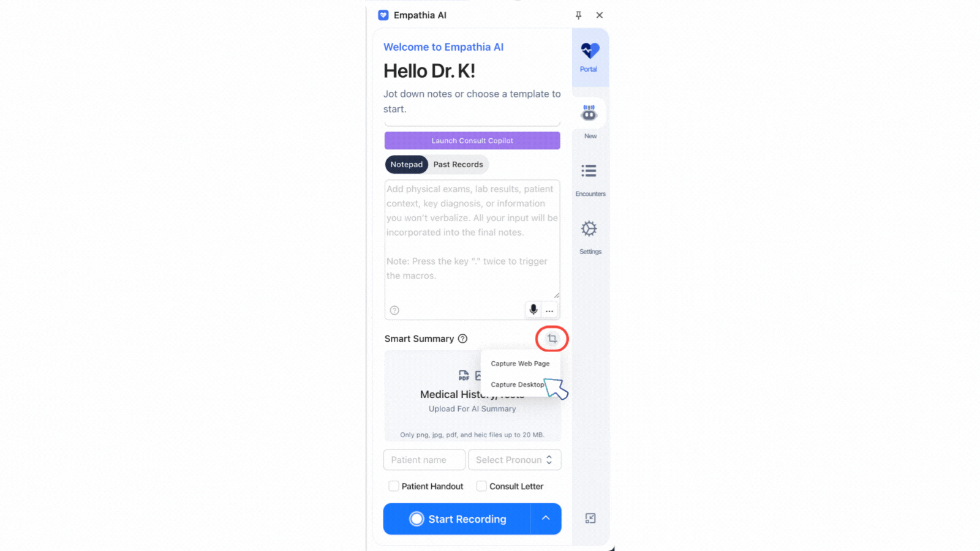The image size is (980, 551).
Task: Open the Encounters list icon
Action: [x=589, y=171]
